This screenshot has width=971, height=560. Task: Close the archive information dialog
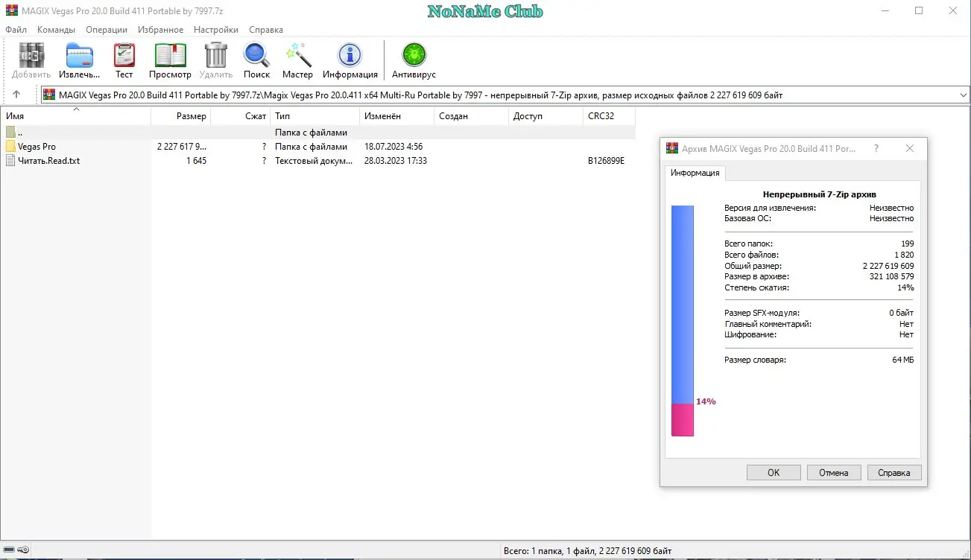pyautogui.click(x=910, y=149)
